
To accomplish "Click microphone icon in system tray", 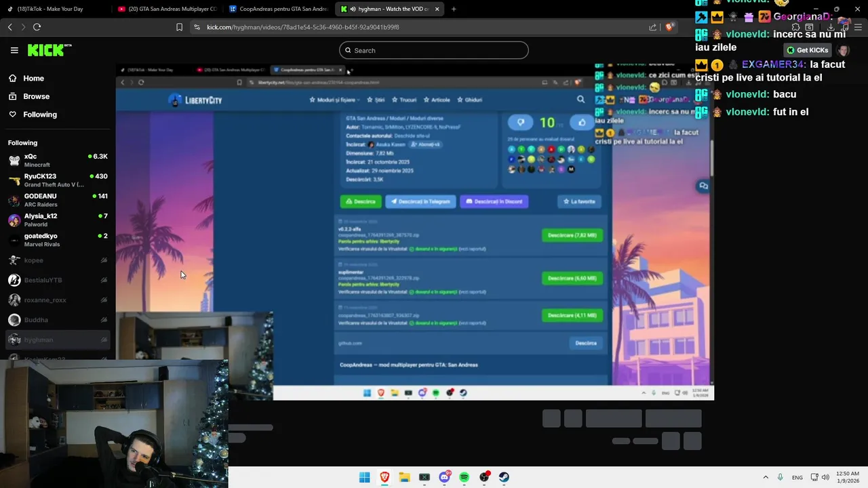I will click(781, 477).
